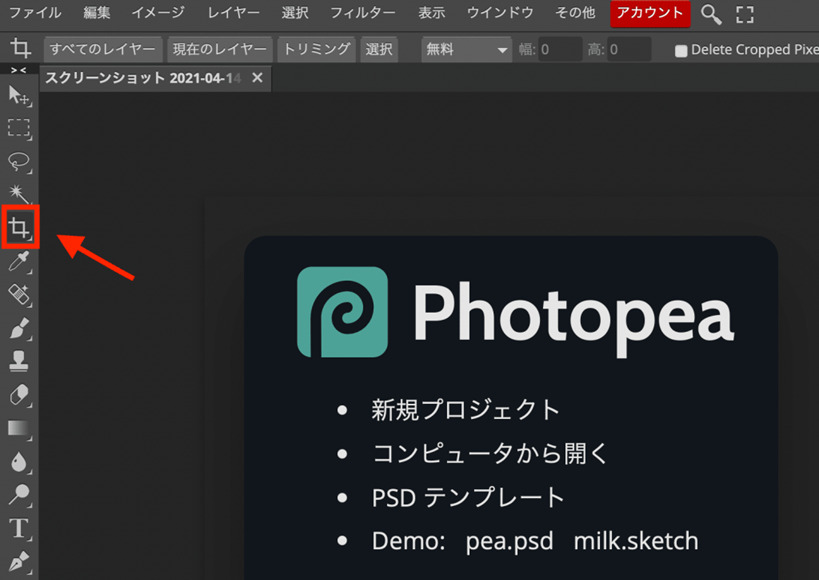Select the Eraser tool

(19, 395)
